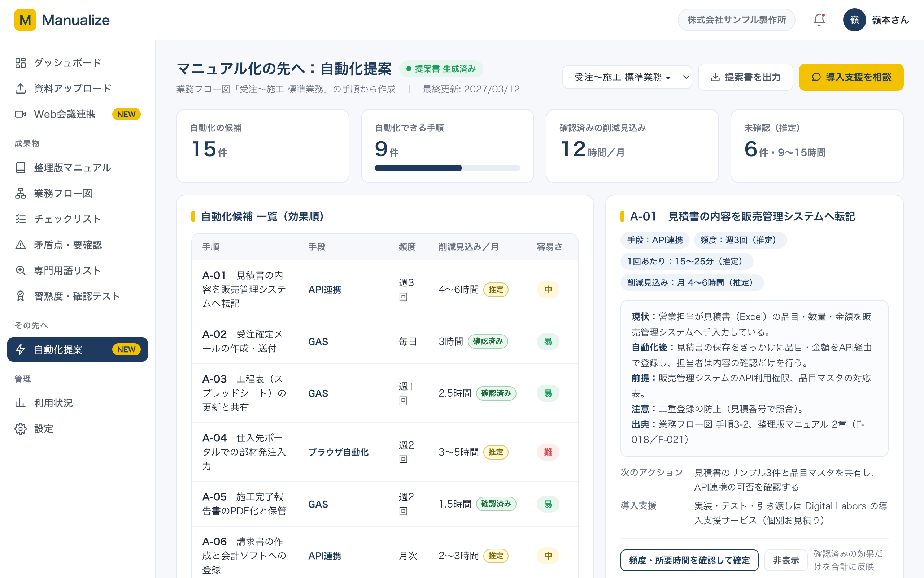
Task: Click the chevron arrow of the workflow selector
Action: pos(686,77)
